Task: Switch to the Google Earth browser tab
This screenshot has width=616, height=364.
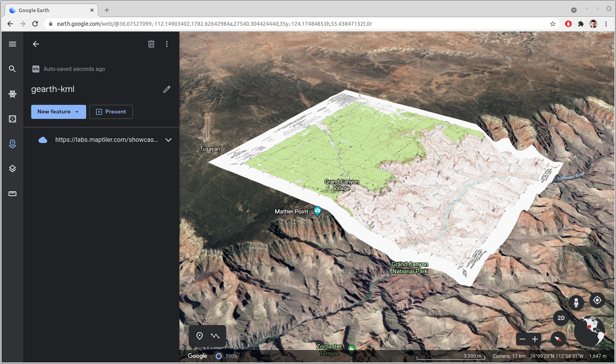Action: coord(51,10)
